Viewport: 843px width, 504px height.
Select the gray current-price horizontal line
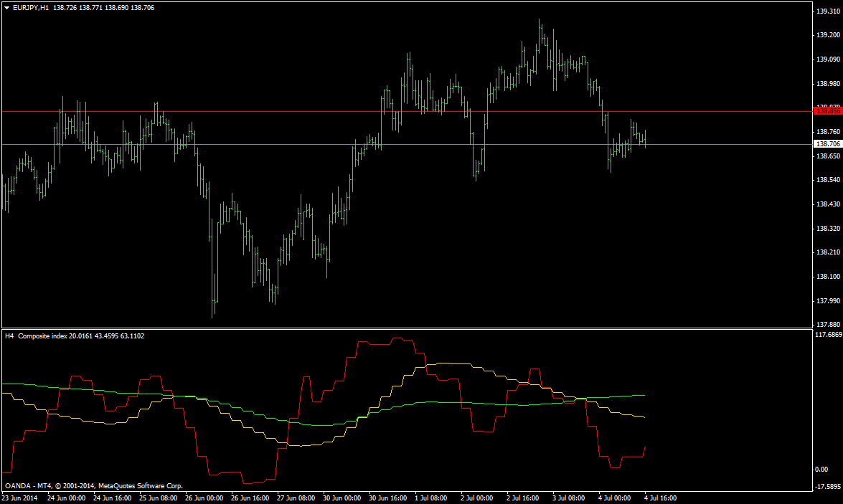[x=407, y=144]
